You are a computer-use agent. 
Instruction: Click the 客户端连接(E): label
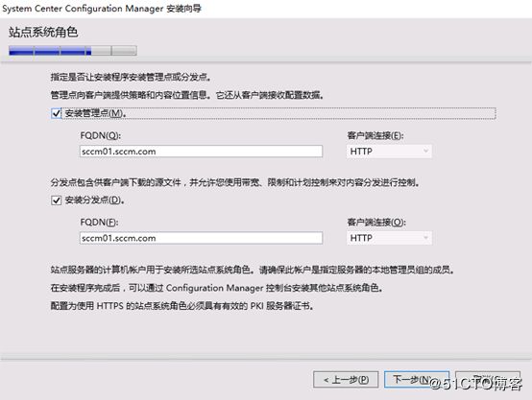click(375, 135)
